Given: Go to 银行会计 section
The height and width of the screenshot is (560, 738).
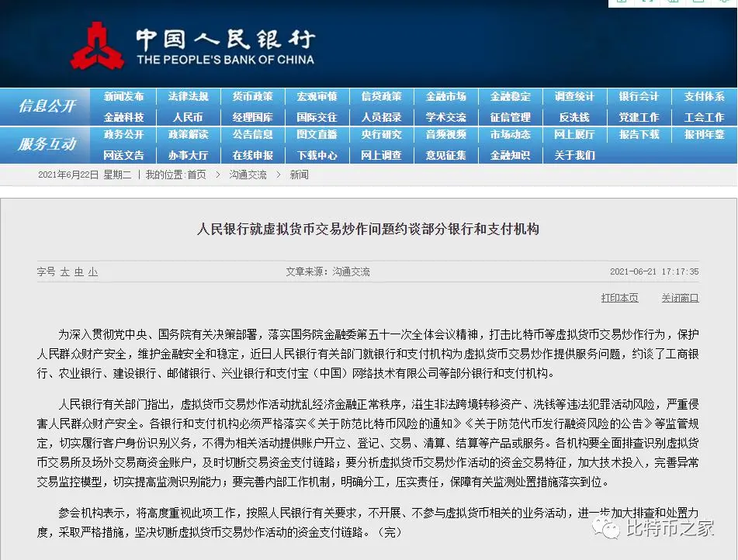Looking at the screenshot, I should [x=639, y=96].
